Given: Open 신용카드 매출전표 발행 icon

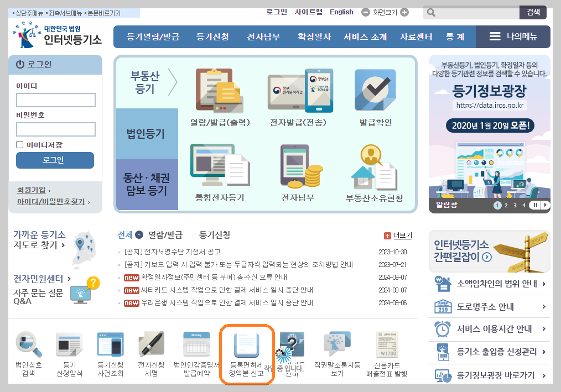Looking at the screenshot, I should (387, 344).
